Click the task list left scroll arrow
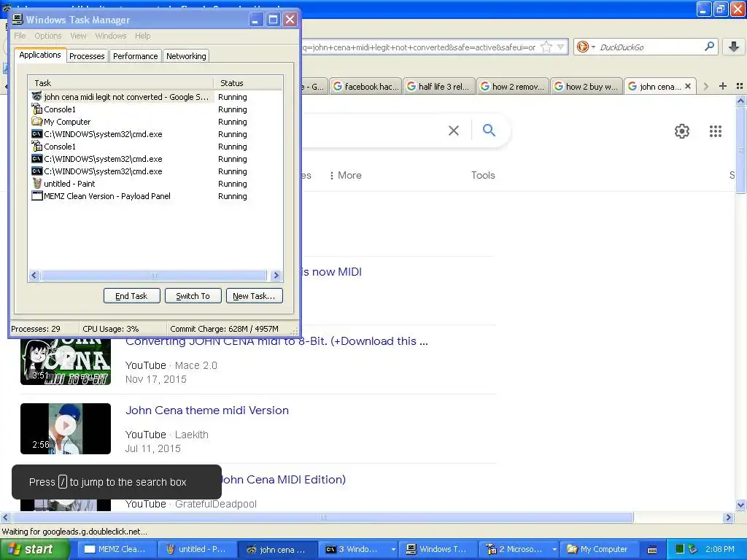747x560 pixels. pos(34,275)
